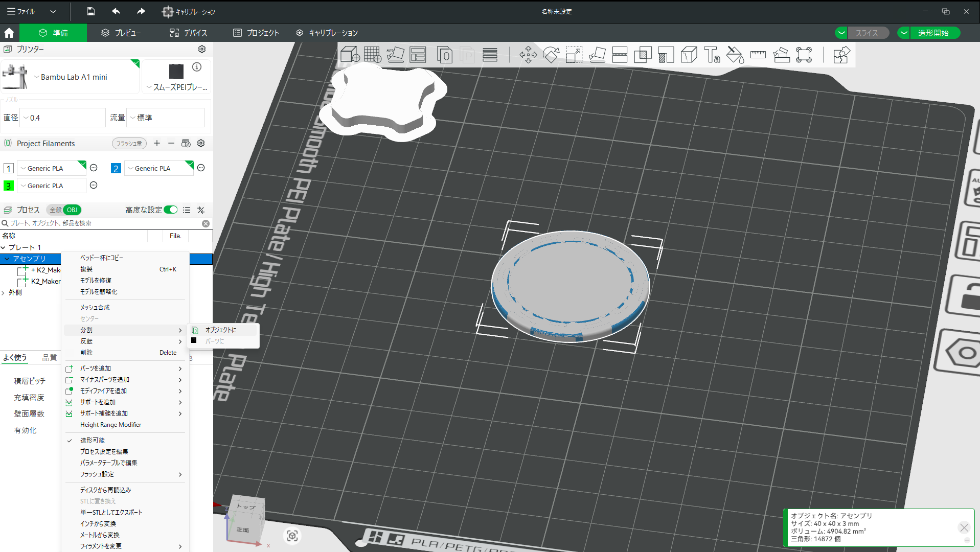Open filament 1 Generic PLA dropdown

point(52,168)
